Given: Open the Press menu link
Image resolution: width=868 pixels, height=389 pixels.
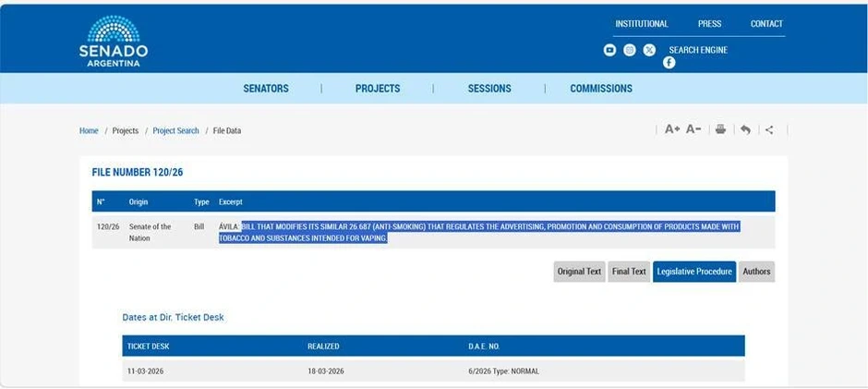Looking at the screenshot, I should [709, 24].
